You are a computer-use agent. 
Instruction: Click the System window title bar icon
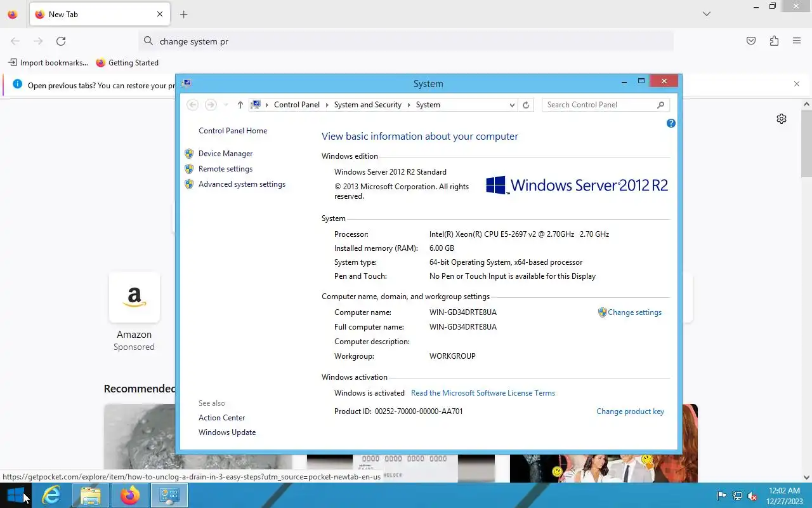(x=187, y=83)
